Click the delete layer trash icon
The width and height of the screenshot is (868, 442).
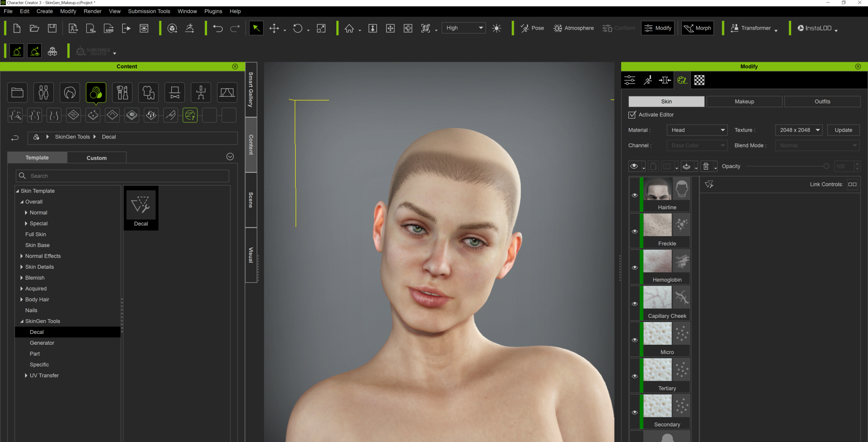706,166
